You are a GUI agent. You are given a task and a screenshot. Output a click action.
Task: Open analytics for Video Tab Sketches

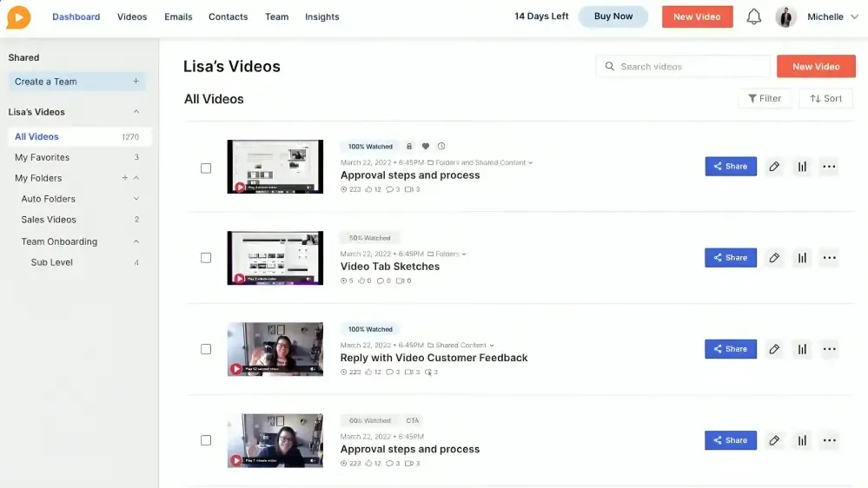click(802, 258)
